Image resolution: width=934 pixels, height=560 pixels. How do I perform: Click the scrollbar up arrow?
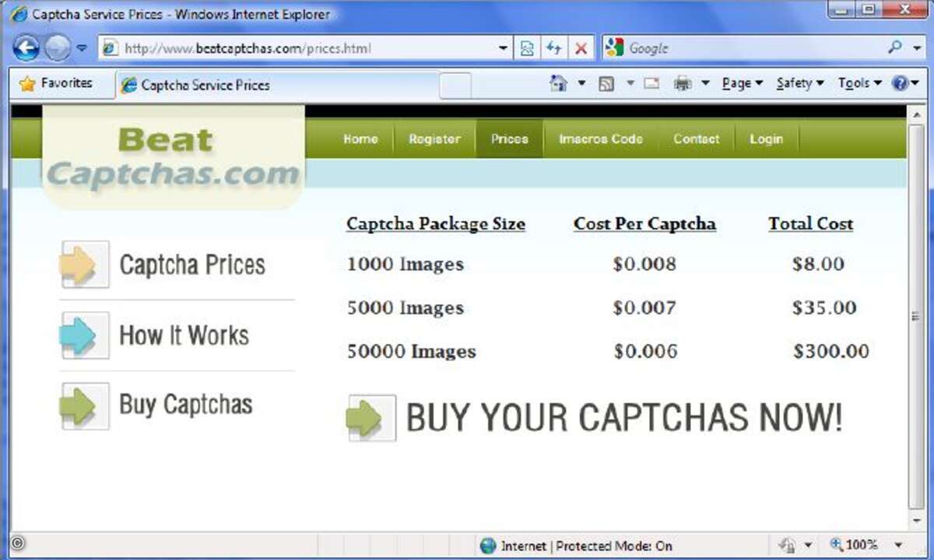click(x=915, y=114)
